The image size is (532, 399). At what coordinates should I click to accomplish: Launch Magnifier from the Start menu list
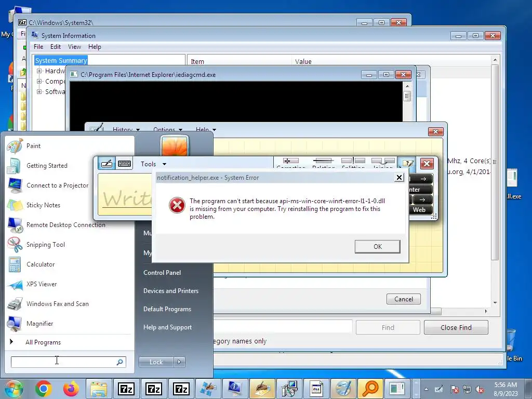click(39, 323)
